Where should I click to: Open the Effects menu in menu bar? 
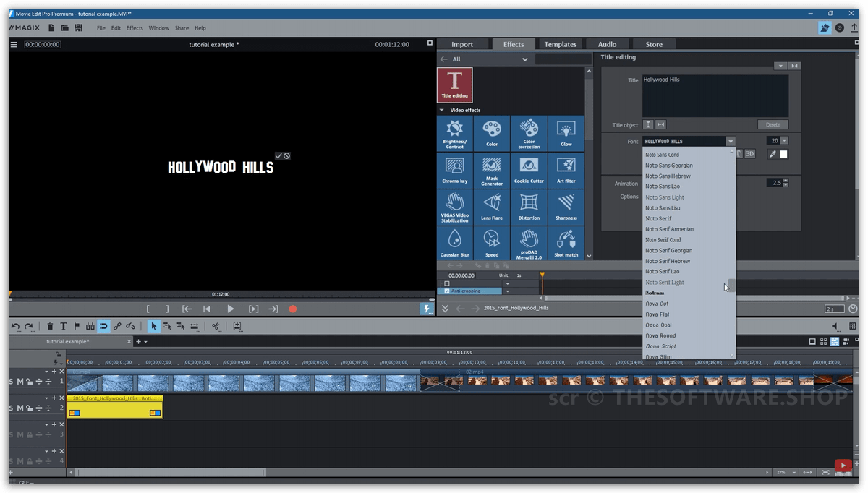135,28
